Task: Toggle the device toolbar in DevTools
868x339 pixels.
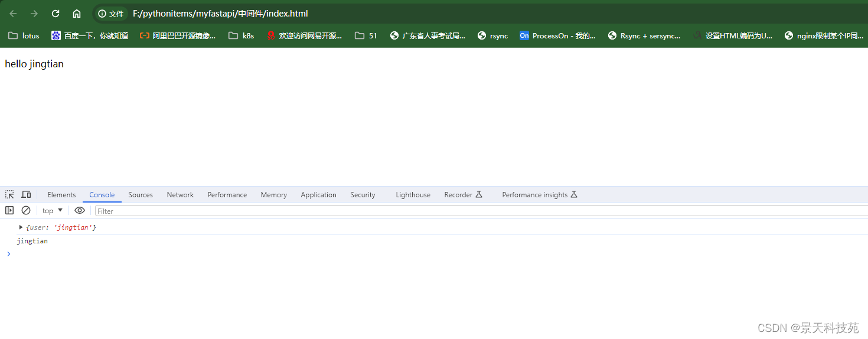Action: click(x=26, y=194)
